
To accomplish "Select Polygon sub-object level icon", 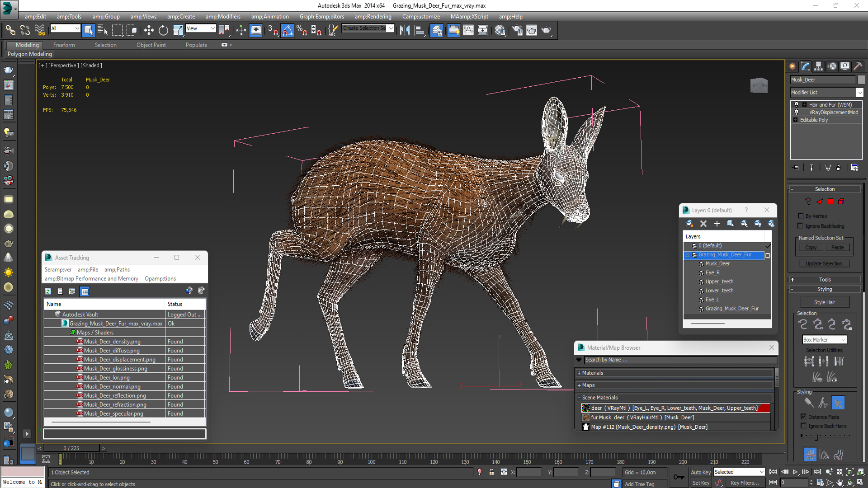I will 830,202.
